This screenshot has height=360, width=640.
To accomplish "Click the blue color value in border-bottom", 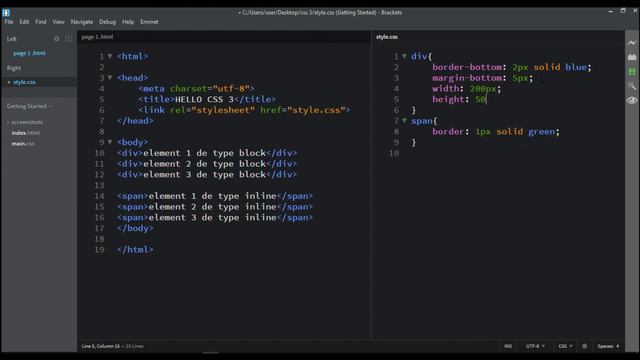I will (x=576, y=67).
